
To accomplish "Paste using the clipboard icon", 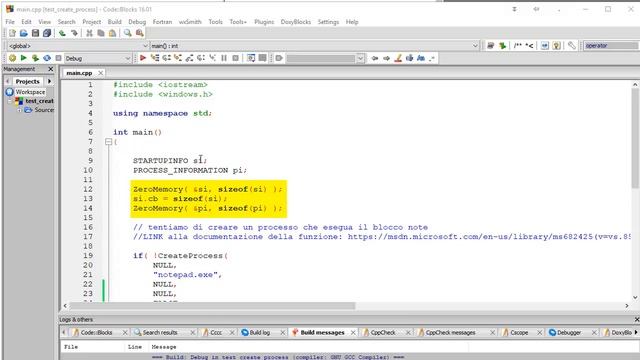I will pos(112,33).
